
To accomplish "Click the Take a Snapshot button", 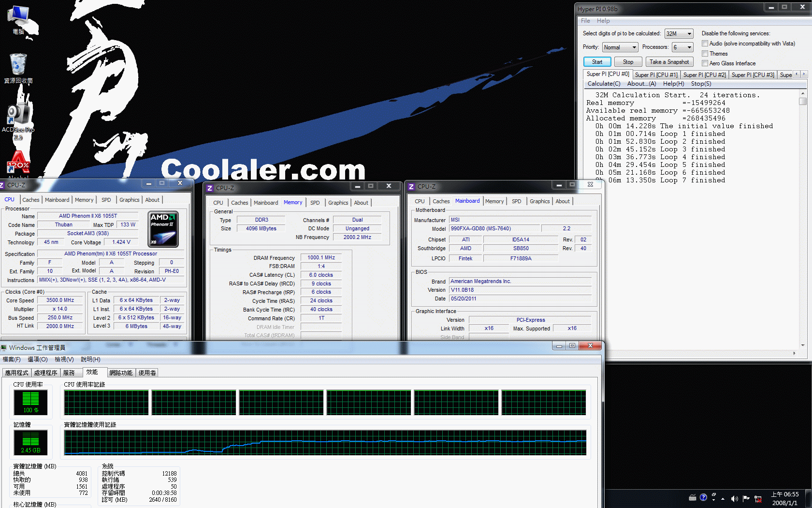I will (x=669, y=62).
